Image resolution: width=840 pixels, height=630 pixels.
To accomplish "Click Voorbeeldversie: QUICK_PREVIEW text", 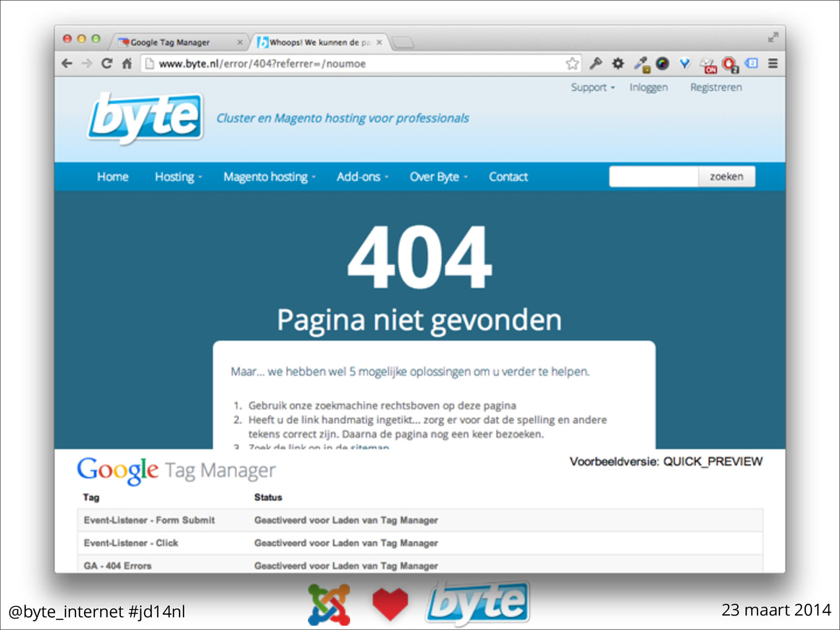I will pyautogui.click(x=666, y=461).
